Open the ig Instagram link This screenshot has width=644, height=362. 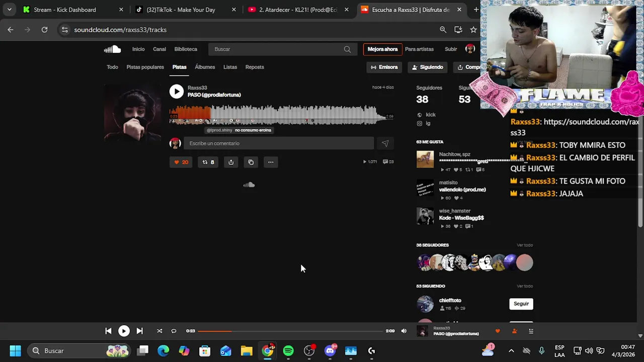428,123
